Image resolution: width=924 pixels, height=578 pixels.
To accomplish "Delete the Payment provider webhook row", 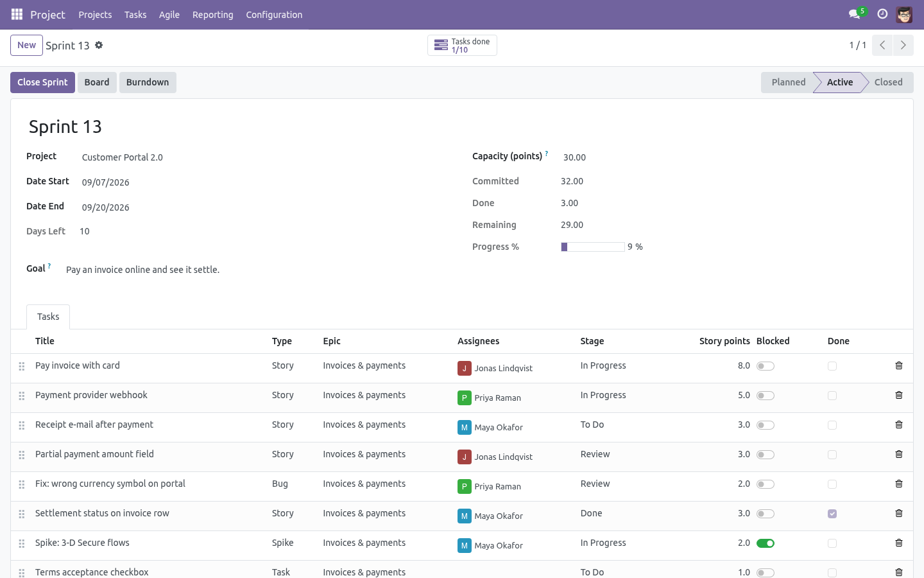I will 899,395.
